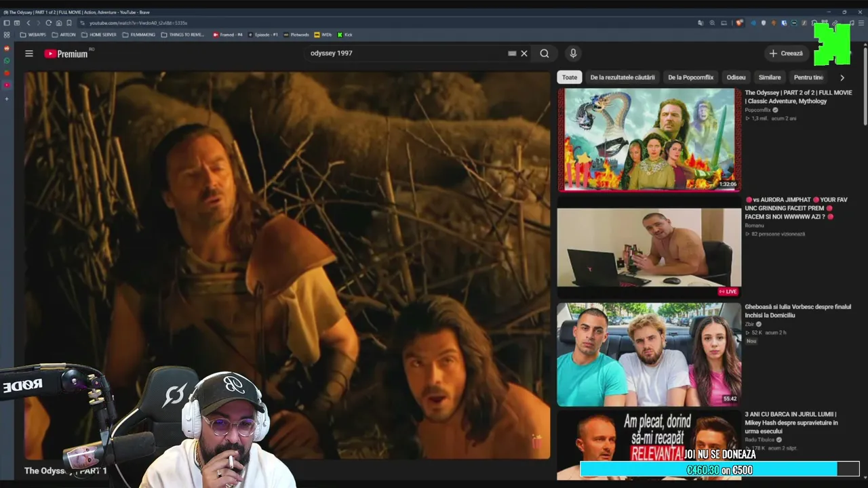The width and height of the screenshot is (868, 488).
Task: Select 'De la rezultatele căutării' chip
Action: 623,77
